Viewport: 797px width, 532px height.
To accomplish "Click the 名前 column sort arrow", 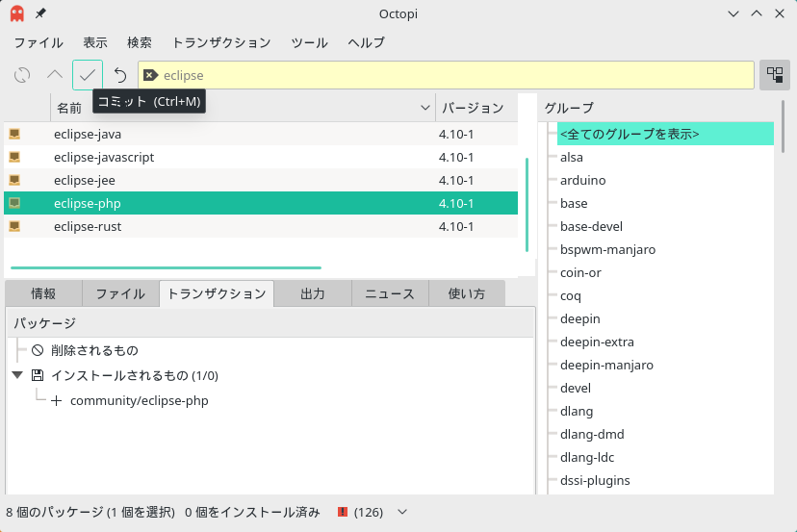I will 425,108.
